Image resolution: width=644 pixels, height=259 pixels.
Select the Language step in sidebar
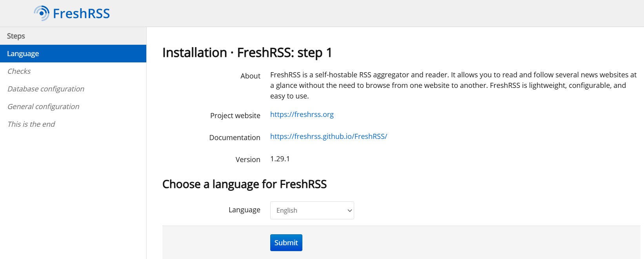(73, 53)
